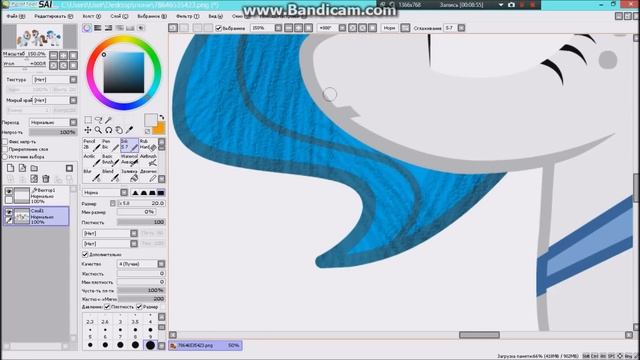
Task: Delete the selected layer with trash icon
Action: pos(46,179)
